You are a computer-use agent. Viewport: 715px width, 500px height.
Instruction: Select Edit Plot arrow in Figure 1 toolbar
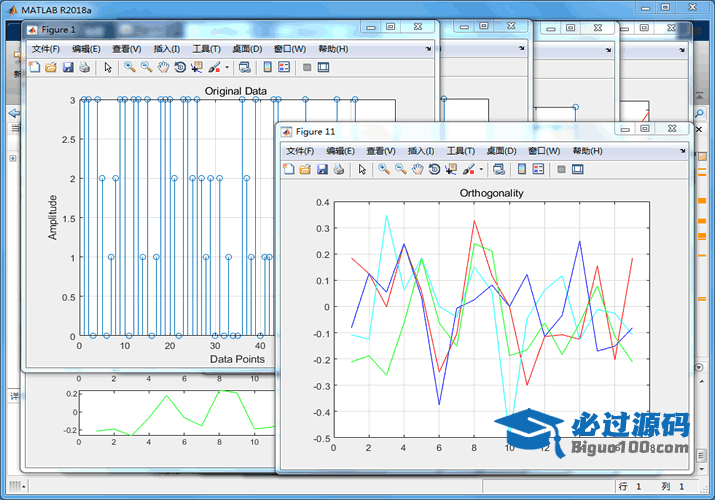tap(108, 67)
